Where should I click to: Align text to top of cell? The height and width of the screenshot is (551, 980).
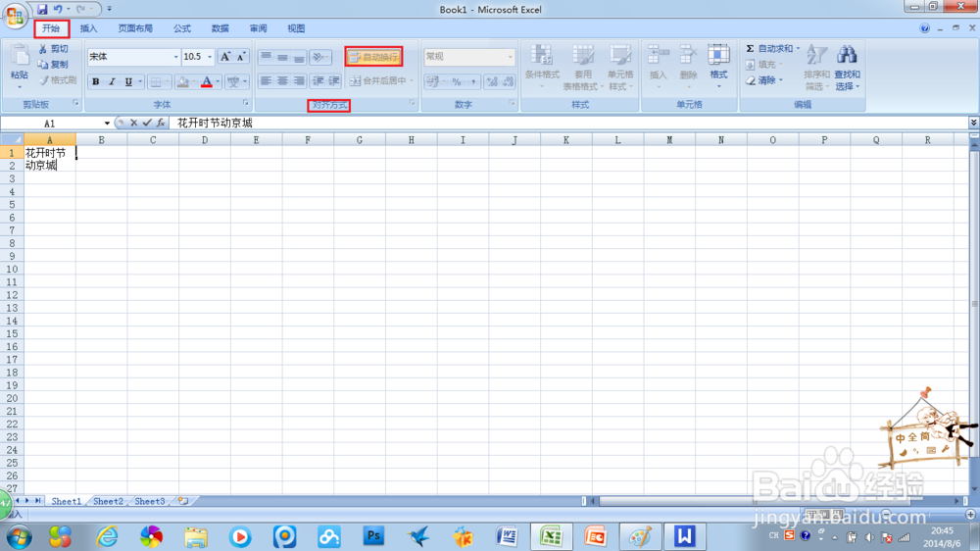point(267,57)
